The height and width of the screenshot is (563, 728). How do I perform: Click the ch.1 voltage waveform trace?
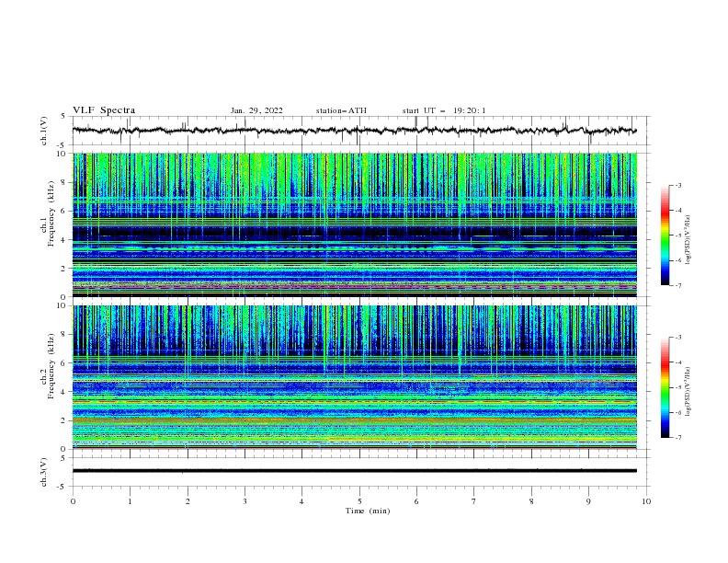[354, 131]
